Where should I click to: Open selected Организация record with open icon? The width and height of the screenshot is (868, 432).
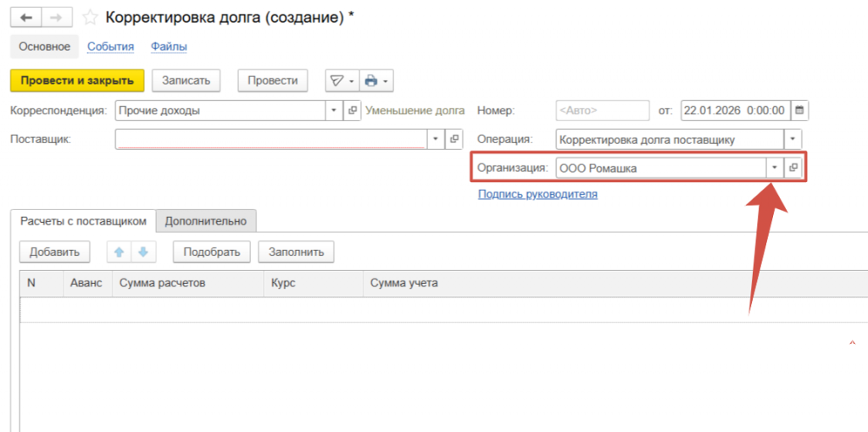pyautogui.click(x=793, y=168)
